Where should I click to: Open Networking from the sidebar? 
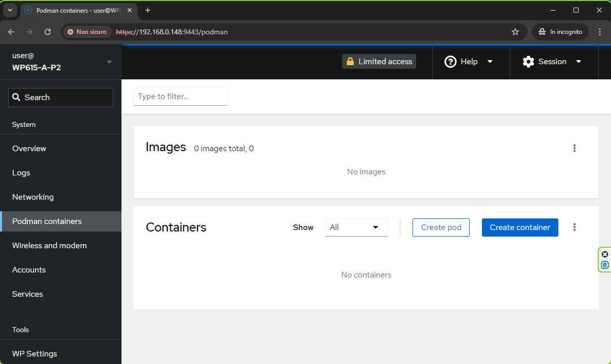[33, 197]
